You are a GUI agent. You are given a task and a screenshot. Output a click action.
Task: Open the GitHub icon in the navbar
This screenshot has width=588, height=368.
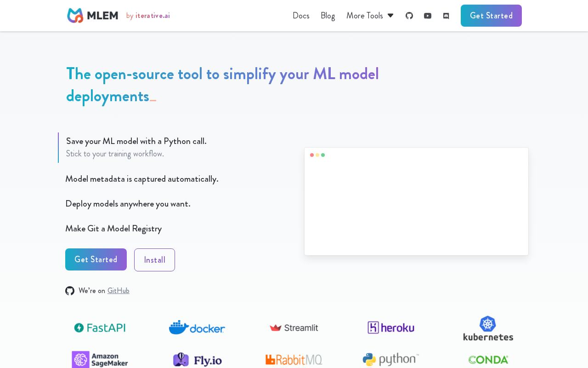409,16
